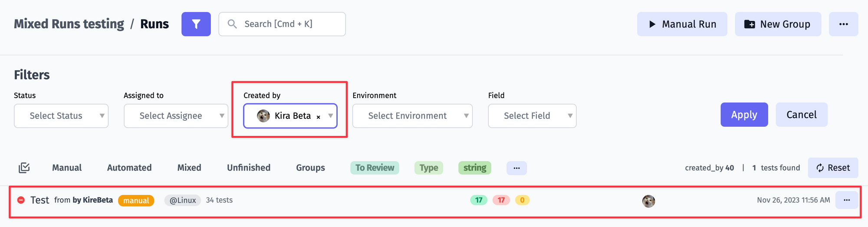Open the Mixed Runs testing project link
The image size is (868, 227).
(x=69, y=24)
